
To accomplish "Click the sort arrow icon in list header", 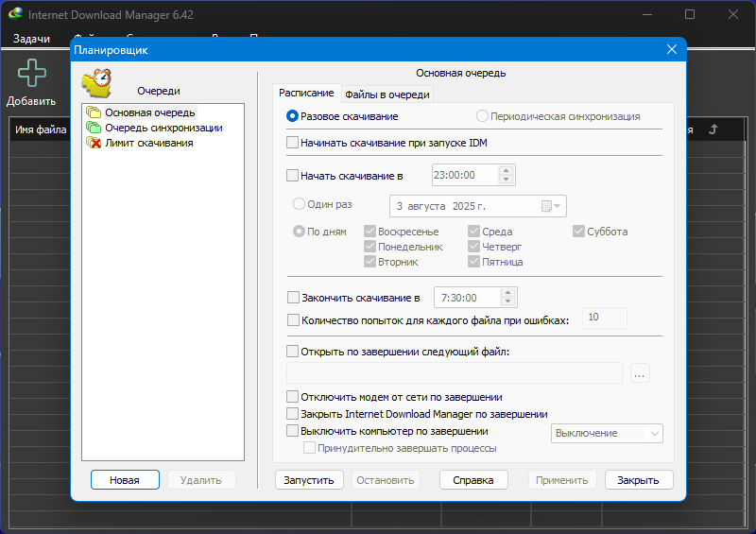I will [x=713, y=129].
